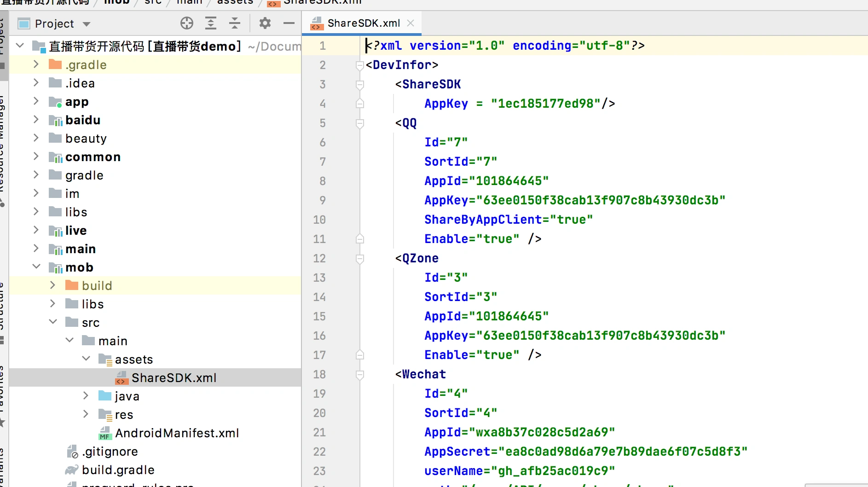Expand the baidu module arrow
This screenshot has height=487, width=868.
(x=36, y=120)
